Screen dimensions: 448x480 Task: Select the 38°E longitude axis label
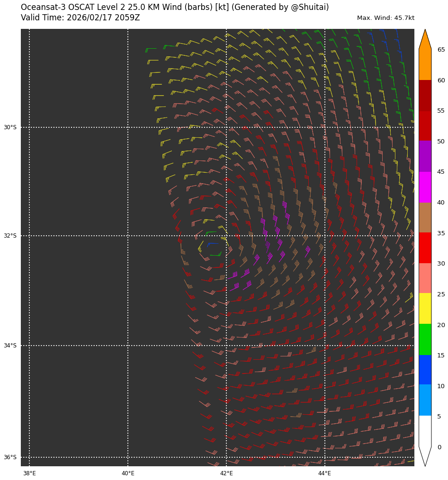point(29,473)
